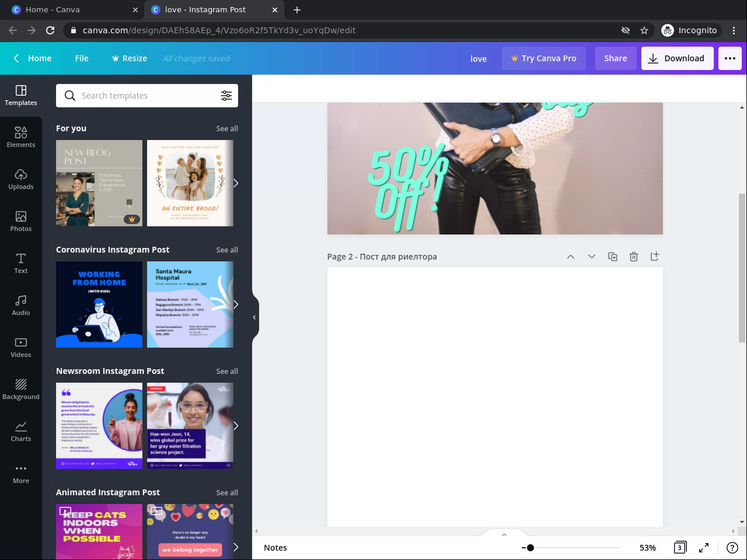Click the blank Page 2 canvas

495,397
